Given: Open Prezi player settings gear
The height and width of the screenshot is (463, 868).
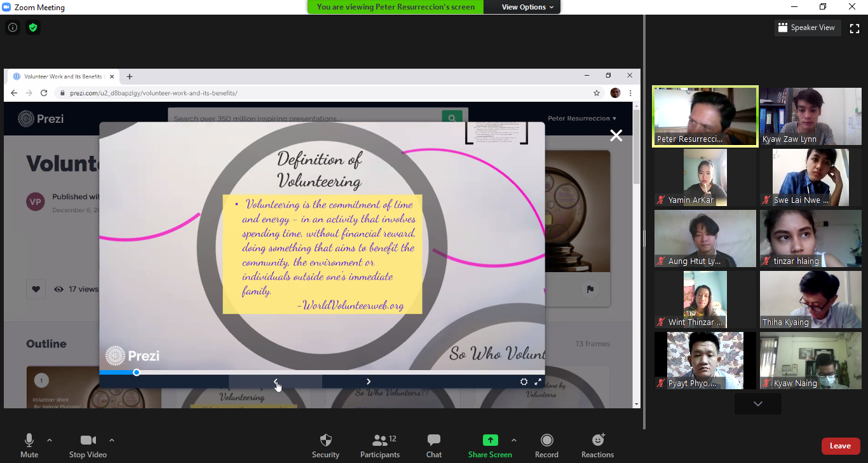Looking at the screenshot, I should (x=524, y=382).
